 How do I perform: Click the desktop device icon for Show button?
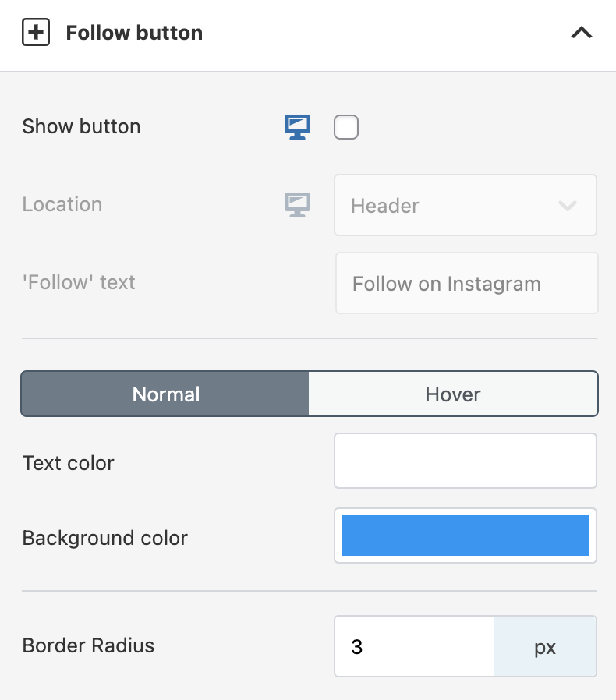click(x=297, y=126)
